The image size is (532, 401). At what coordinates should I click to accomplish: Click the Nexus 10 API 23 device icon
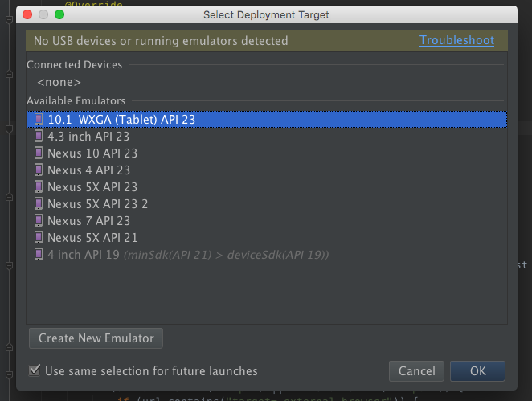[39, 153]
